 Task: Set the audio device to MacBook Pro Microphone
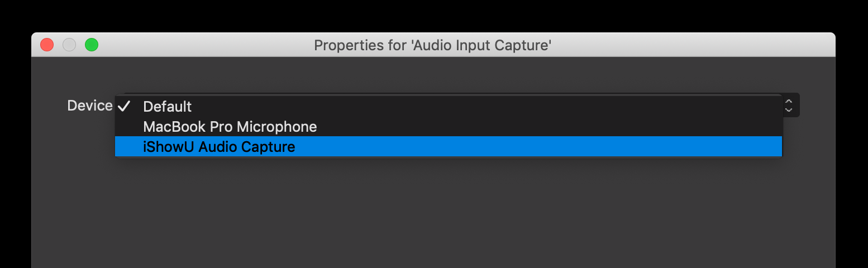pos(230,127)
